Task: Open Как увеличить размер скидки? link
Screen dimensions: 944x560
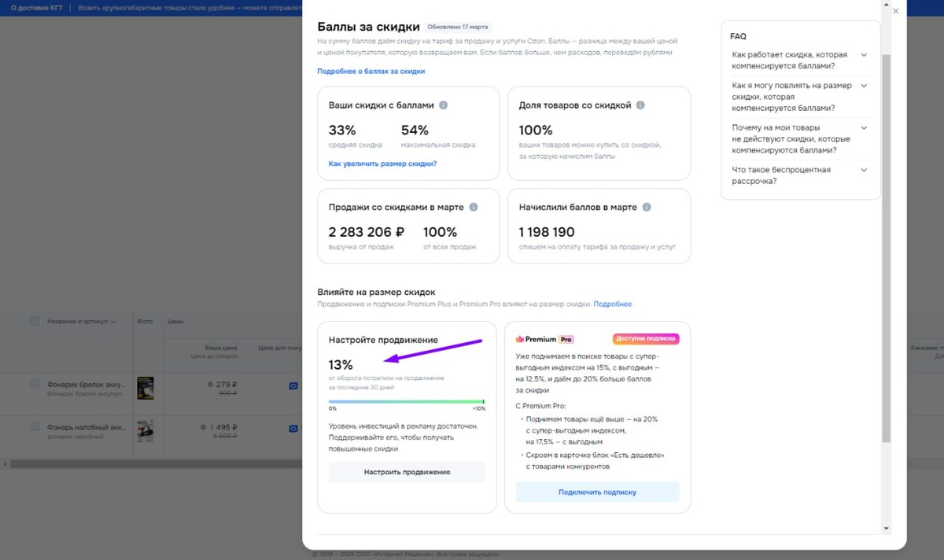Action: (x=382, y=164)
